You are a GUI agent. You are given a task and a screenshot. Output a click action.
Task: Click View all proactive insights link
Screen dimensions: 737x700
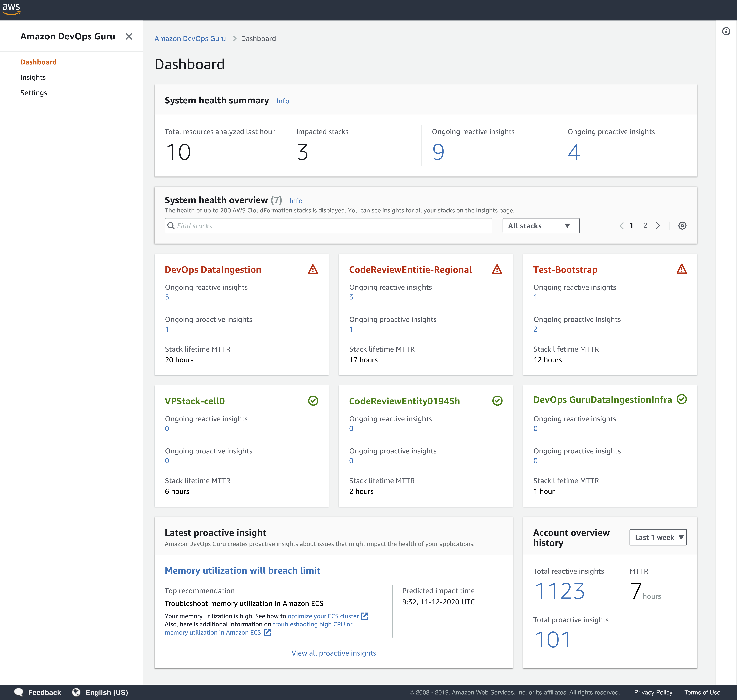[x=334, y=653]
